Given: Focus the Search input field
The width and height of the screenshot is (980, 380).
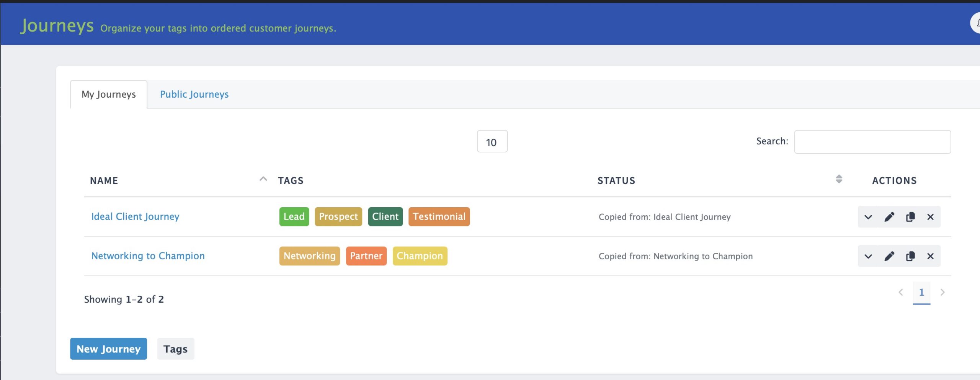Looking at the screenshot, I should (872, 142).
